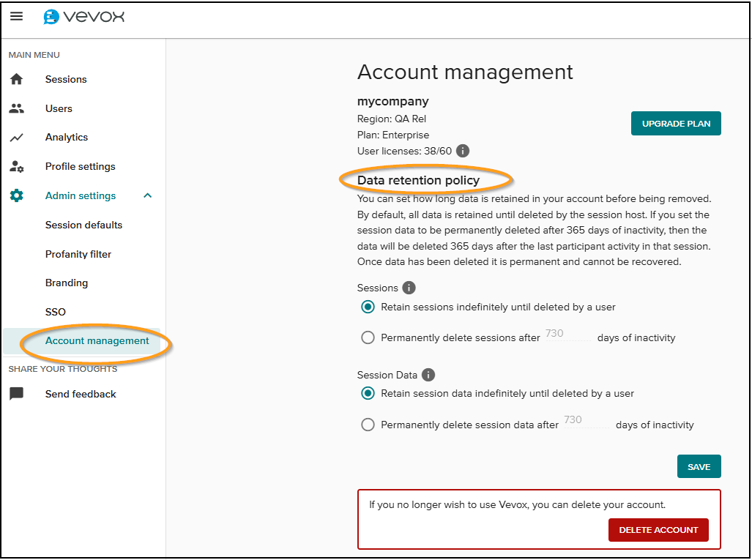Image resolution: width=752 pixels, height=560 pixels.
Task: Click days field for deleting sessions
Action: [x=567, y=335]
